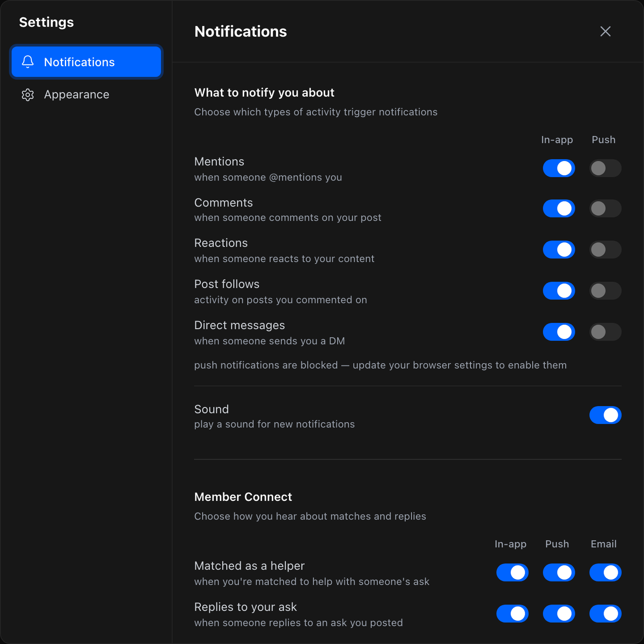Click the "Settings" sidebar title
The width and height of the screenshot is (644, 644).
(x=46, y=22)
